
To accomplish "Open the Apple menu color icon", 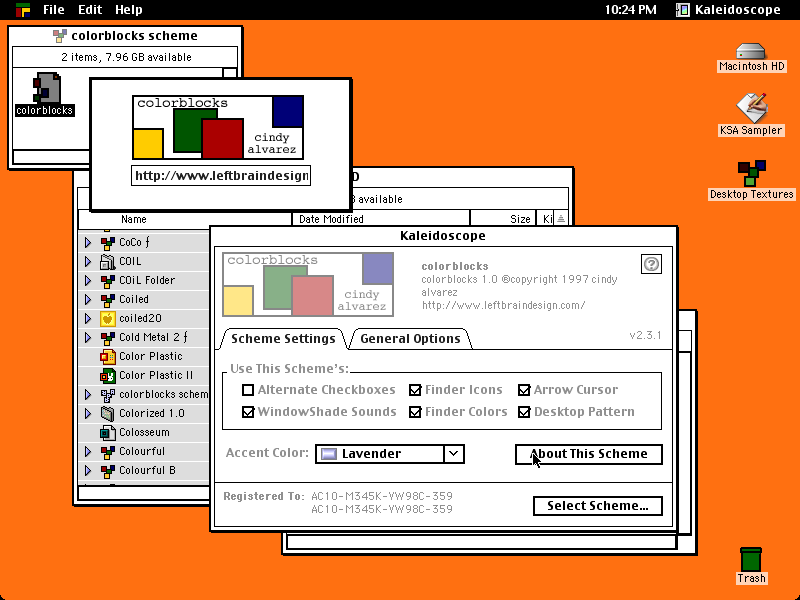I will coord(22,10).
